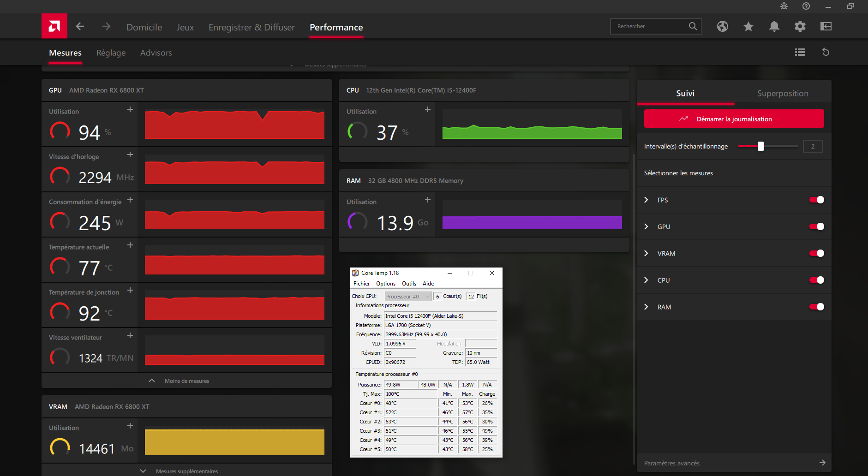The height and width of the screenshot is (476, 868).
Task: Open favorites star icon
Action: click(748, 26)
